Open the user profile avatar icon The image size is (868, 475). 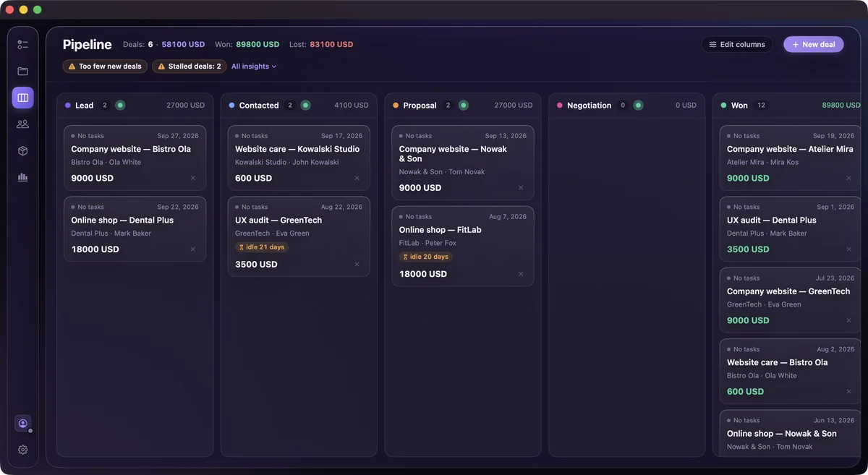click(22, 424)
